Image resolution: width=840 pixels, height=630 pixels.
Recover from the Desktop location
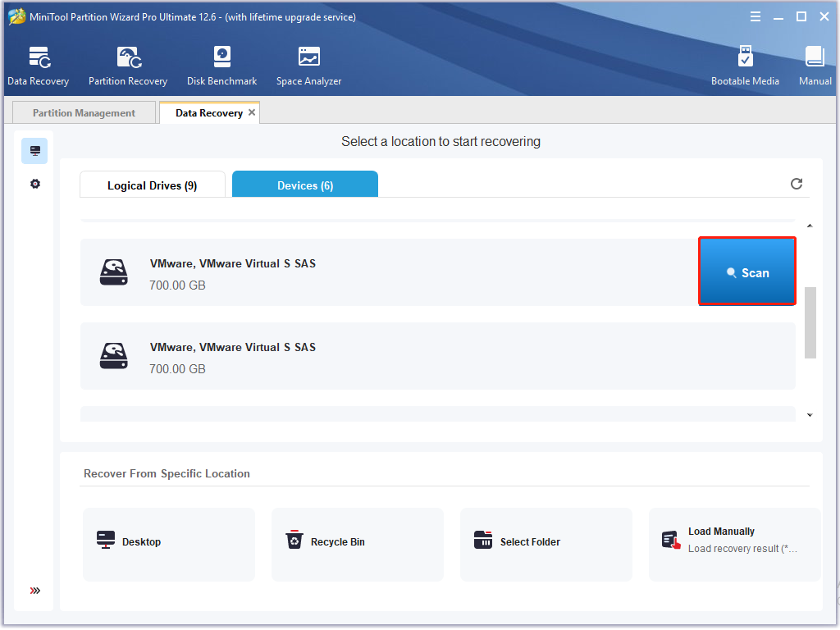coord(169,541)
